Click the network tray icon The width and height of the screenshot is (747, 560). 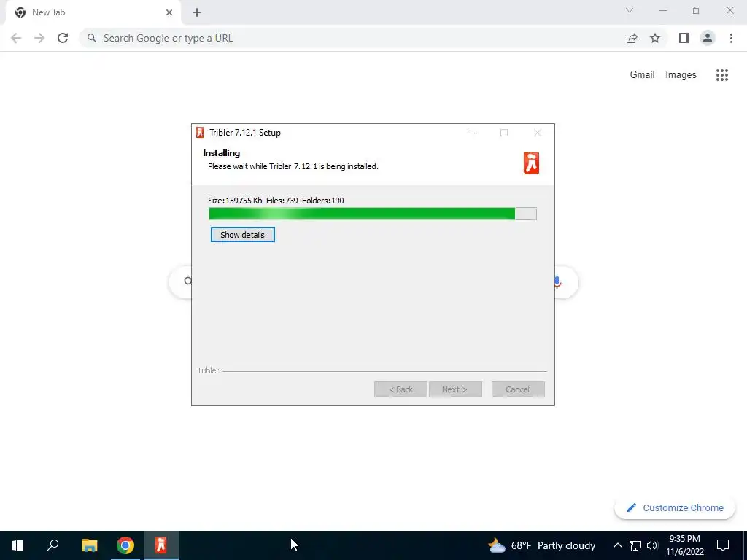[635, 545]
